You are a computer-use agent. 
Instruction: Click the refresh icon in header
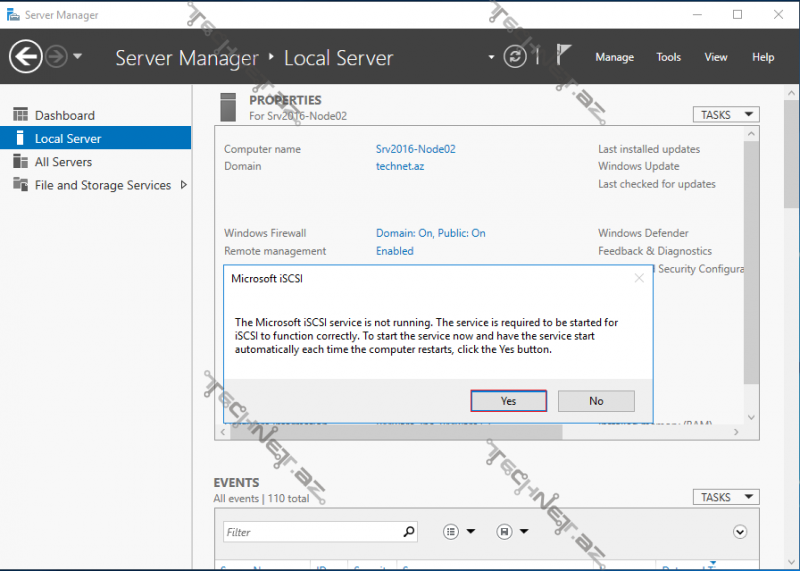[x=515, y=57]
